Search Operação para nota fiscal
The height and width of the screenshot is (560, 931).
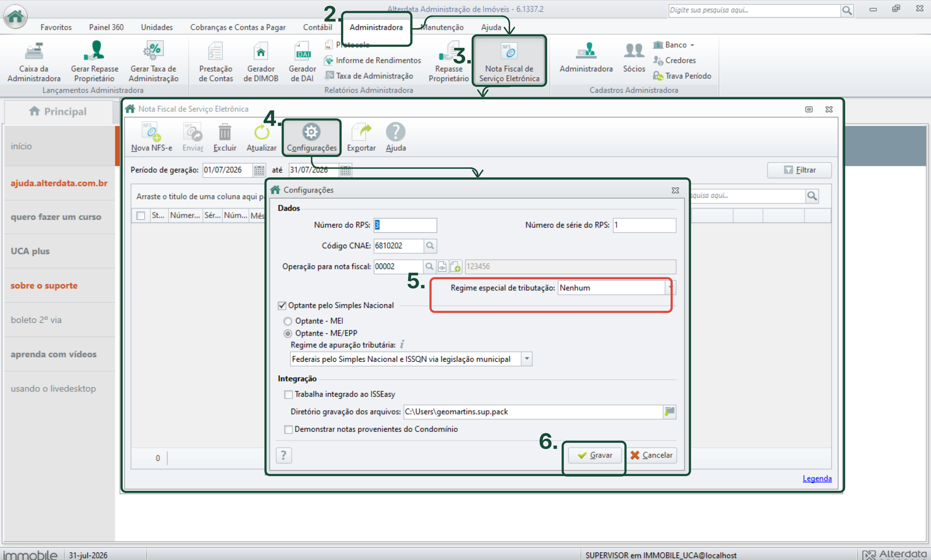(429, 267)
